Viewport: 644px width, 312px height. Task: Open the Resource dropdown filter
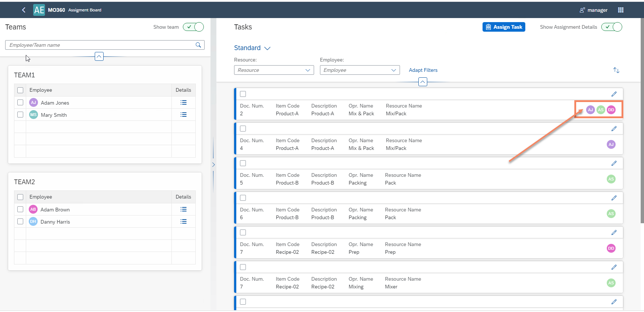pyautogui.click(x=274, y=70)
